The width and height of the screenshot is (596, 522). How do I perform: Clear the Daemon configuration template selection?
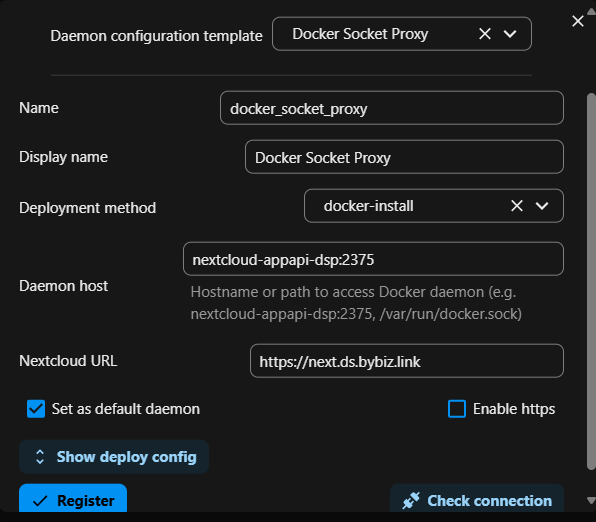(x=485, y=34)
